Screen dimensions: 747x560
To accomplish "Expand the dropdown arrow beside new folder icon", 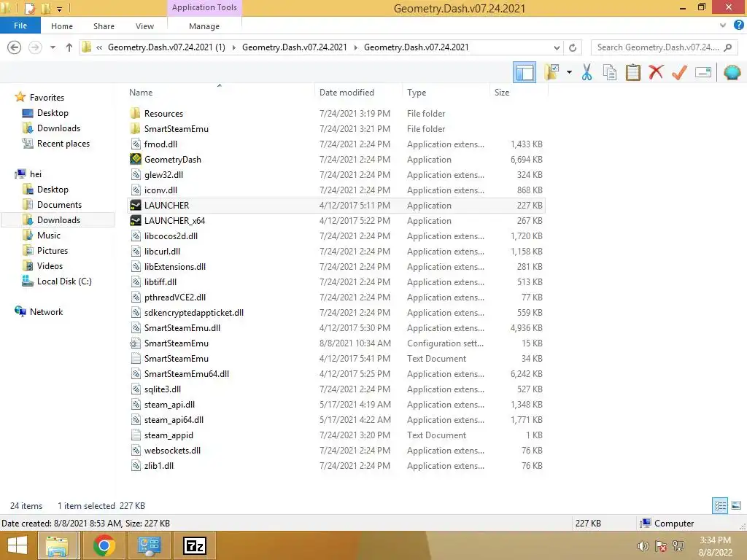I will click(x=569, y=72).
